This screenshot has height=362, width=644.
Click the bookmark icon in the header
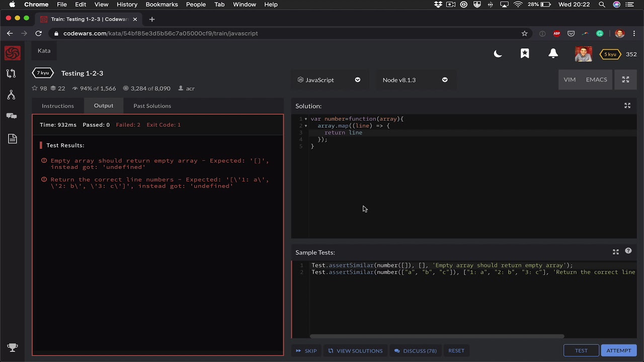tap(525, 54)
